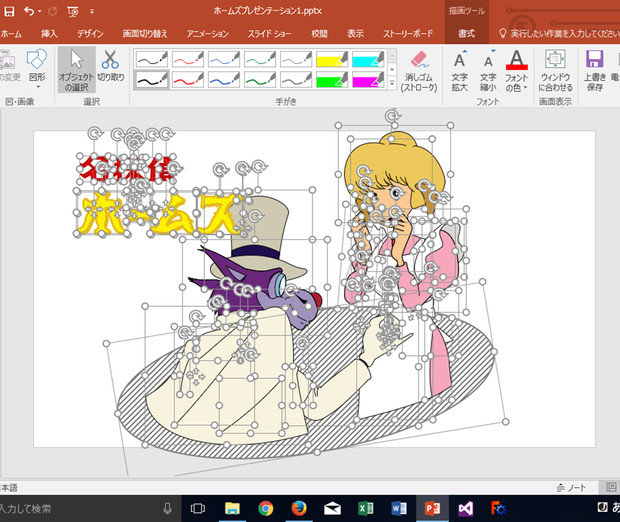Pick the magenta highlighter in the bottom row
This screenshot has height=522, width=620.
366,80
